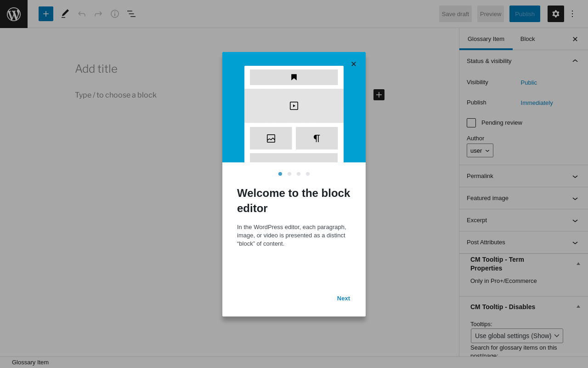Change publish date via Immediately link
Screen dimensions: 588x368
[x=537, y=103]
